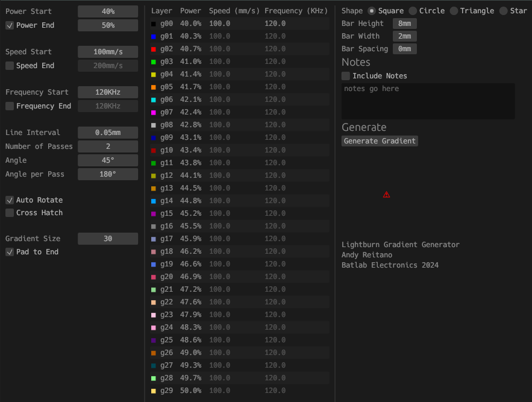
Task: Click the orange g05 layer color swatch
Action: pyautogui.click(x=154, y=87)
